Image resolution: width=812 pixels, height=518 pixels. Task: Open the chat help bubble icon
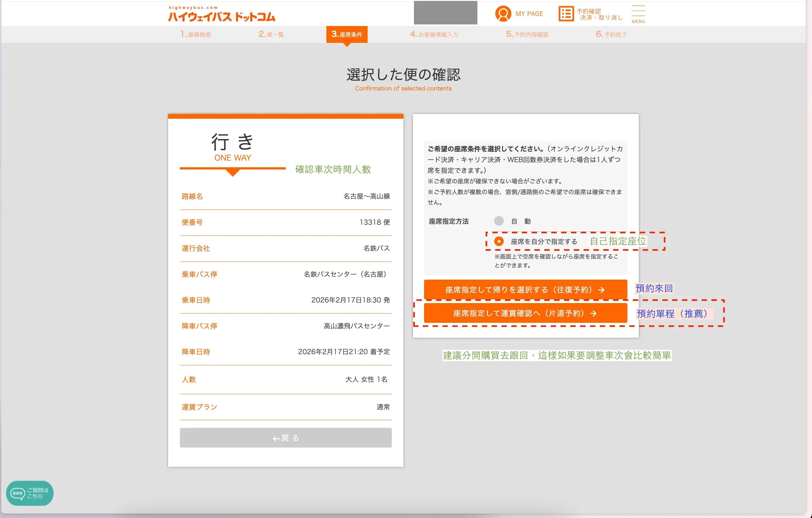click(17, 493)
